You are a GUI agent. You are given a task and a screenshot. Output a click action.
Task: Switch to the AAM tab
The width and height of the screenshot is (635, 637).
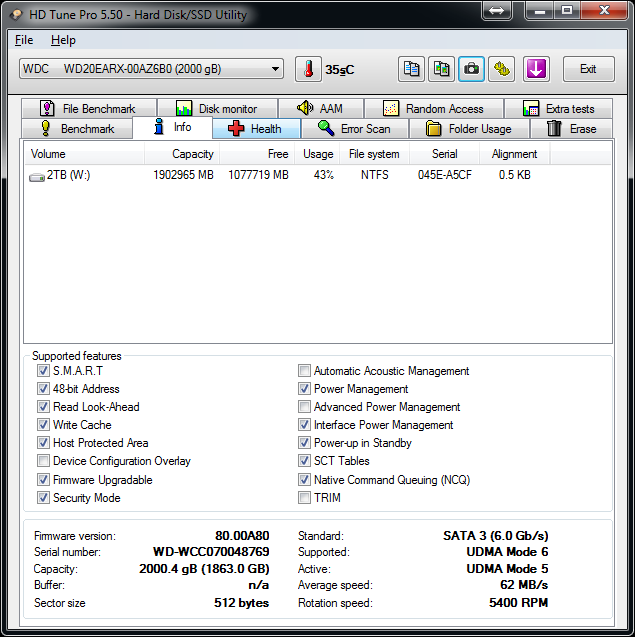pyautogui.click(x=321, y=108)
